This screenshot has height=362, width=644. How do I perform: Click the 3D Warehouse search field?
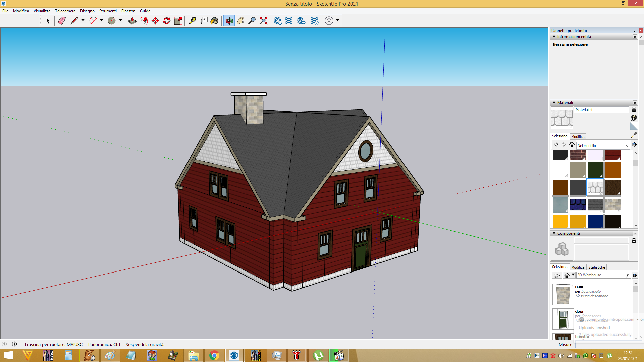[x=600, y=275]
